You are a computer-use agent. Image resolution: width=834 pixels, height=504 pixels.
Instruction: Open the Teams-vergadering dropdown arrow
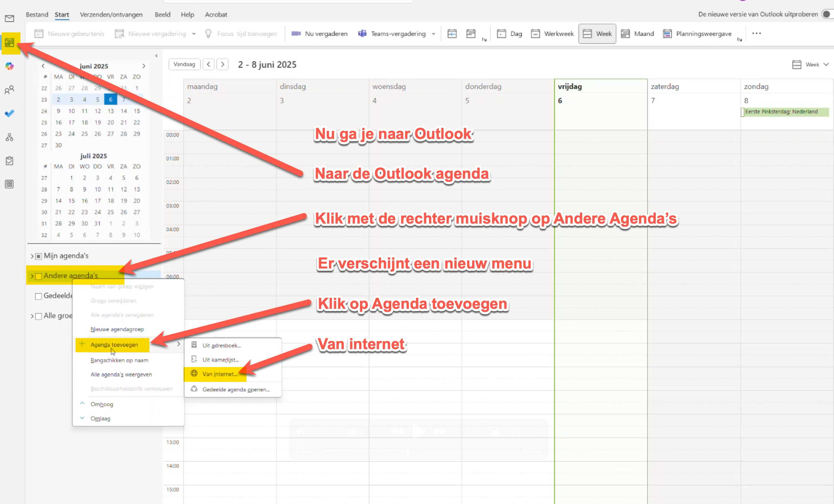coord(433,34)
